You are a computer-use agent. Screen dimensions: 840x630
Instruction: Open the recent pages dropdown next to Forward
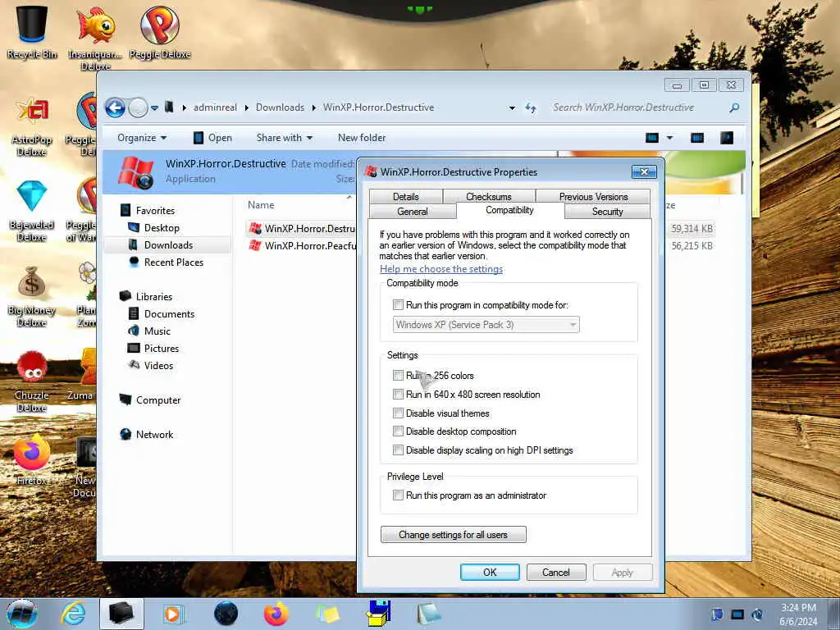pos(154,107)
